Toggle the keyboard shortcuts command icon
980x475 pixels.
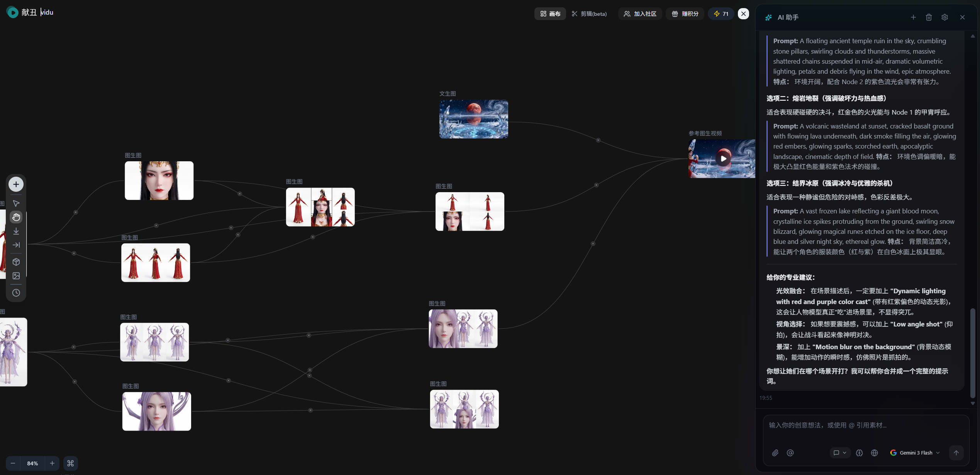click(x=71, y=463)
